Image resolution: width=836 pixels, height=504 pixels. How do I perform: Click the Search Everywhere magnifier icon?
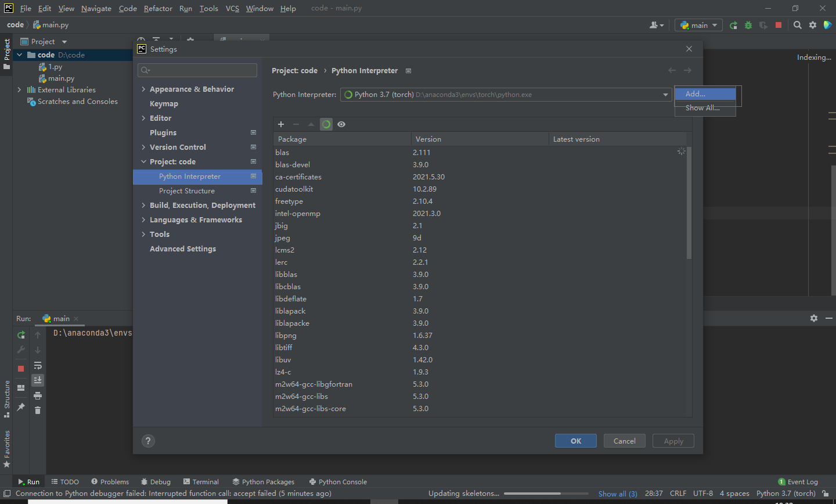798,25
